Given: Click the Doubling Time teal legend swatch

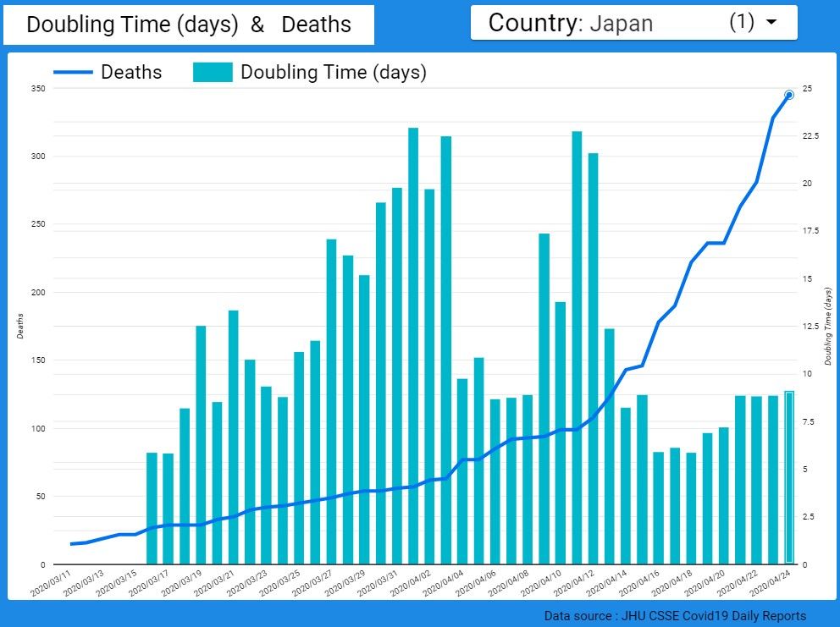Looking at the screenshot, I should click(x=213, y=72).
